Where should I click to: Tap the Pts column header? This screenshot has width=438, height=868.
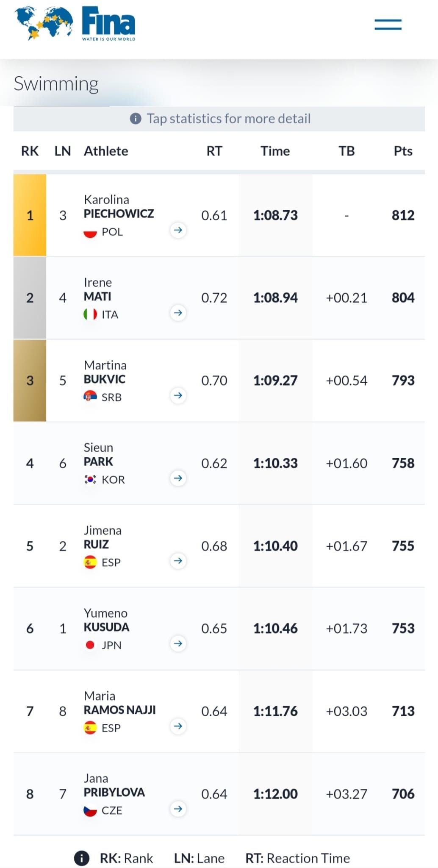(x=403, y=151)
